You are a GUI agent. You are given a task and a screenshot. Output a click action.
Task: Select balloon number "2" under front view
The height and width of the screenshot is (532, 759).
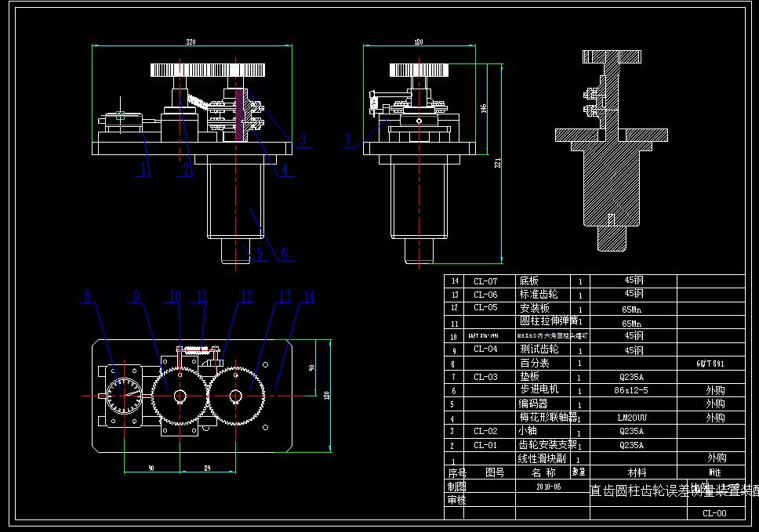[187, 168]
